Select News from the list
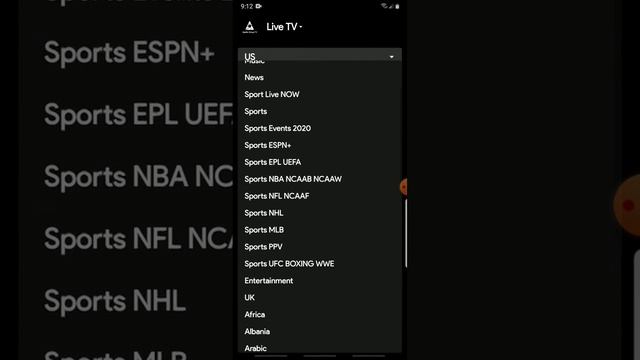The height and width of the screenshot is (360, 640). (x=254, y=77)
